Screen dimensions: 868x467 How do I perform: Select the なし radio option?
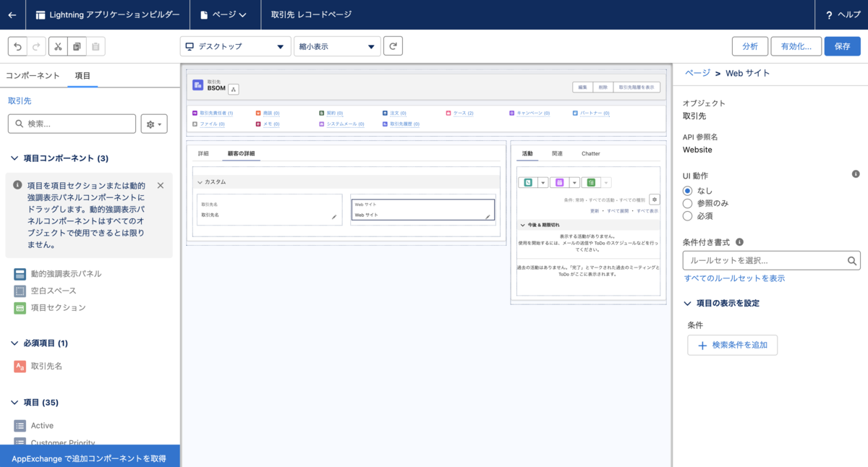point(687,190)
